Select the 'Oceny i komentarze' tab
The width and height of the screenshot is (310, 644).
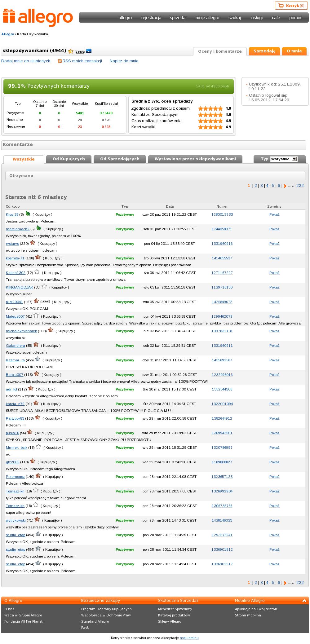(220, 51)
